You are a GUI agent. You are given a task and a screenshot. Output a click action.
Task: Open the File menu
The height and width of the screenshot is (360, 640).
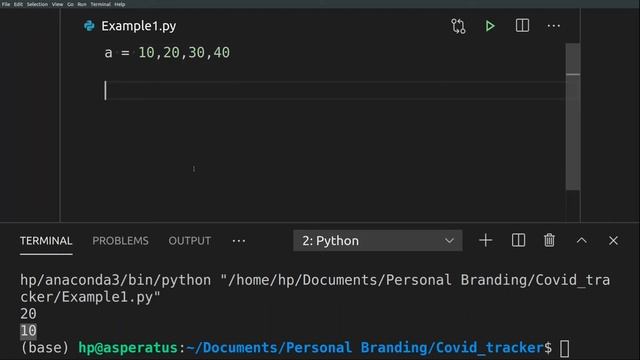(x=6, y=4)
